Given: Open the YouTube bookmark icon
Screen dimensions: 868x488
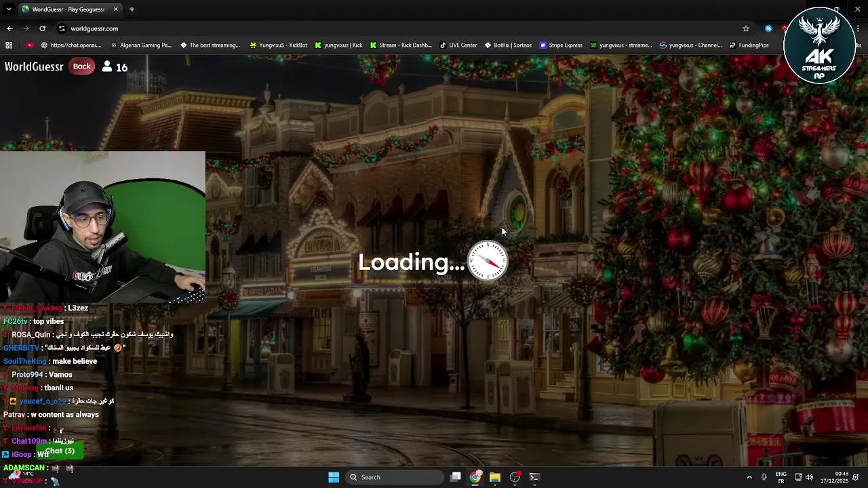Looking at the screenshot, I should click(30, 45).
